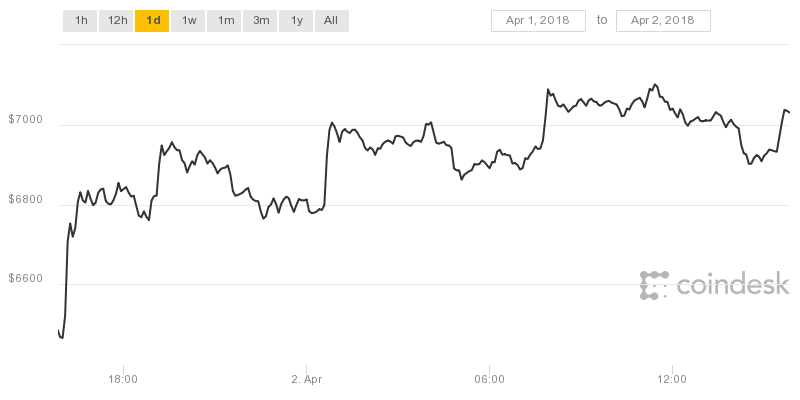
Task: Click the $6600 y-axis label
Action: pyautogui.click(x=26, y=279)
